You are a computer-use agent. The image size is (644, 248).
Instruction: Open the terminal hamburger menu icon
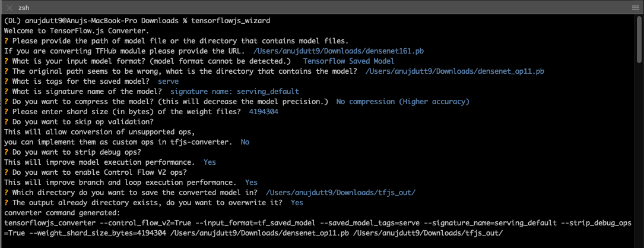(635, 8)
